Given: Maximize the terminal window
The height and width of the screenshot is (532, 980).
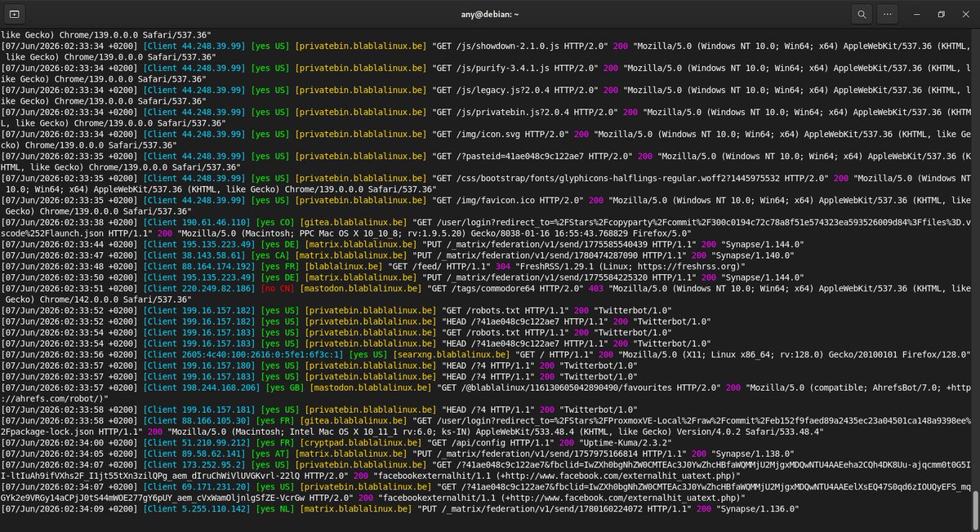Looking at the screenshot, I should point(940,14).
